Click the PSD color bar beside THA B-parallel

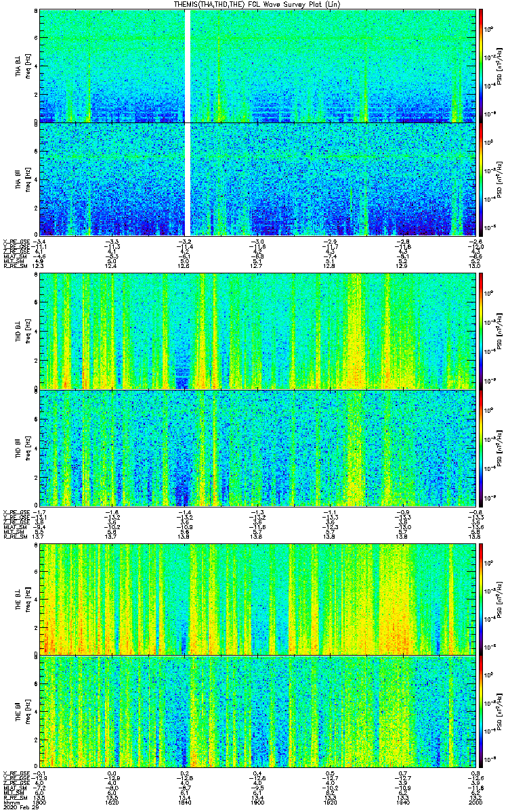tap(480, 179)
